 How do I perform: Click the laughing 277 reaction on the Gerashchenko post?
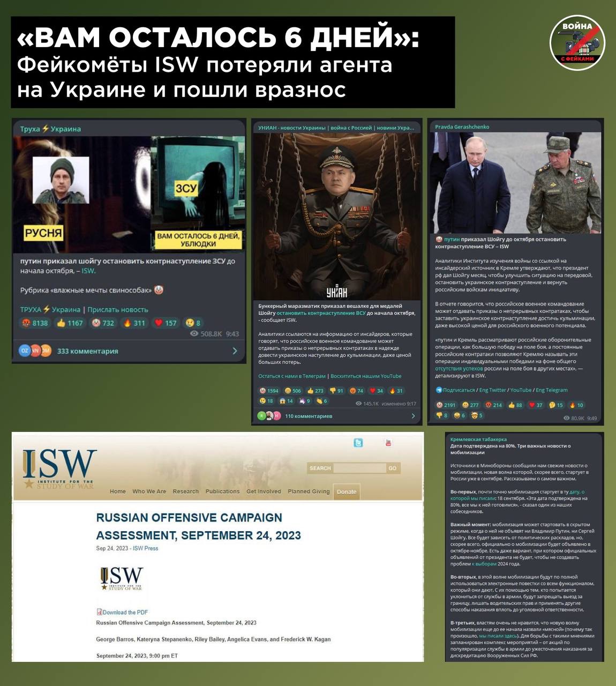coord(471,405)
